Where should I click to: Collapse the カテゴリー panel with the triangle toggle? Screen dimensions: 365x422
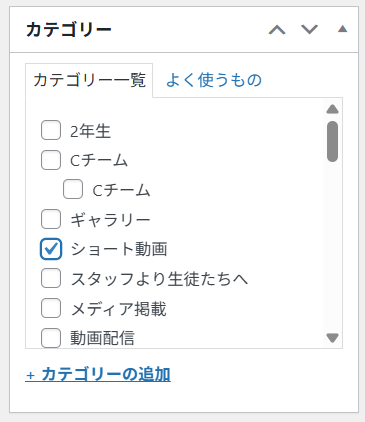pos(342,29)
